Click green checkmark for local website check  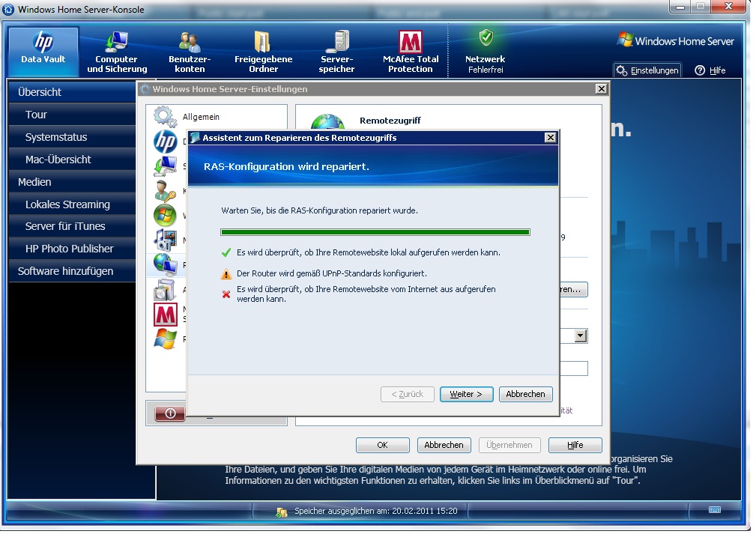pyautogui.click(x=226, y=252)
